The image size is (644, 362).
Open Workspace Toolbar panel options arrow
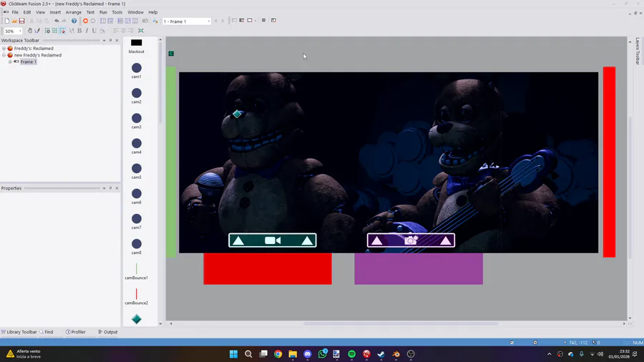tap(104, 40)
